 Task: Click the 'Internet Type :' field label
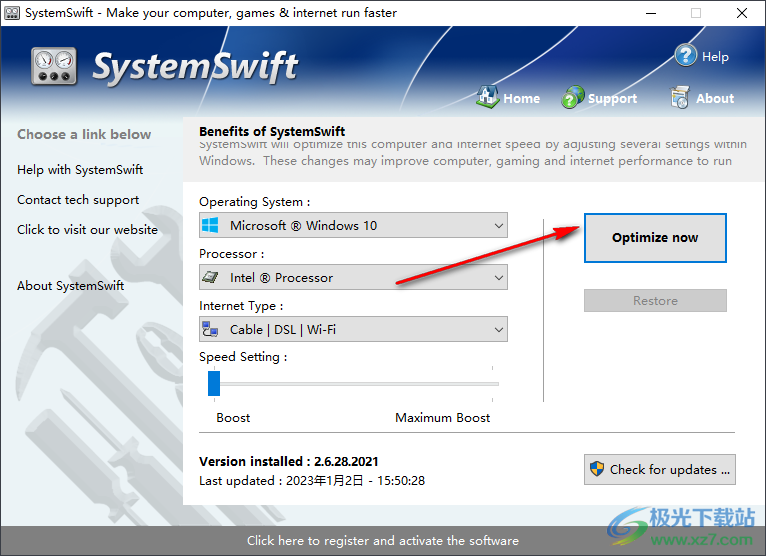pyautogui.click(x=241, y=306)
